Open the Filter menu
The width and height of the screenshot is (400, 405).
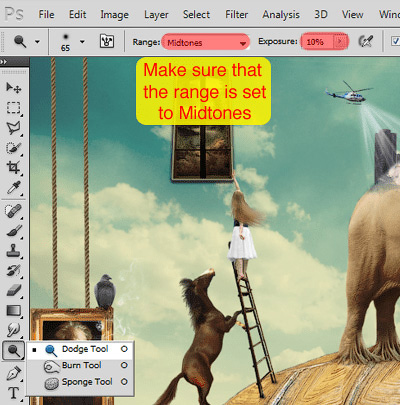[236, 15]
